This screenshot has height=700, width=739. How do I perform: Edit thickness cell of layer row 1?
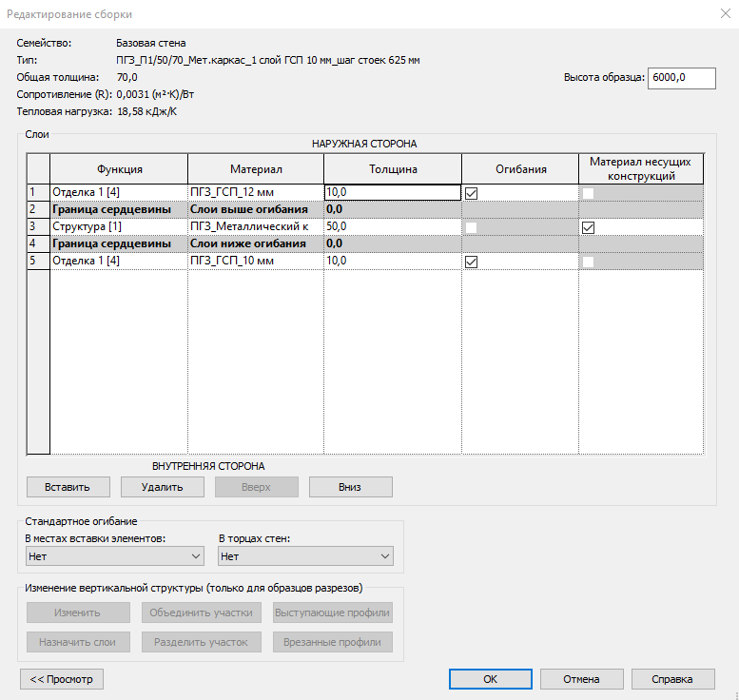pyautogui.click(x=392, y=192)
